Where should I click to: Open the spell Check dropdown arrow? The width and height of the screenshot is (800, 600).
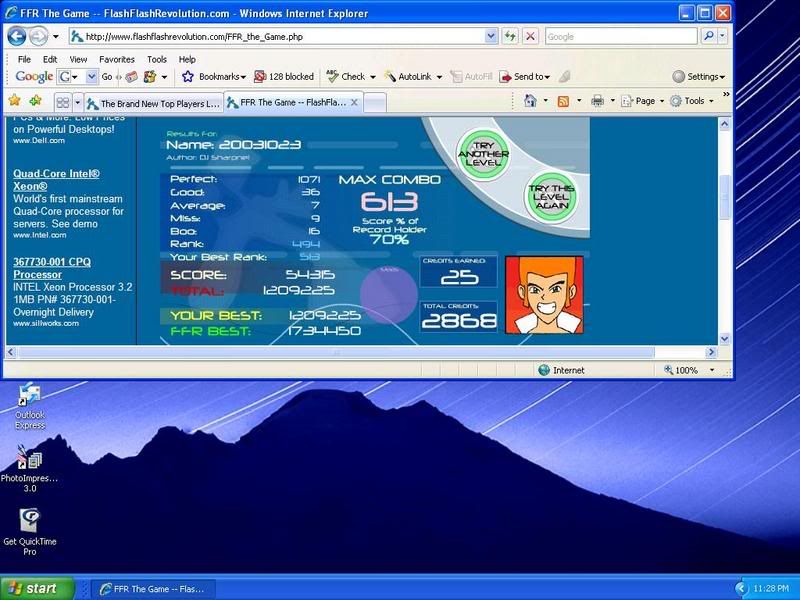(x=373, y=77)
